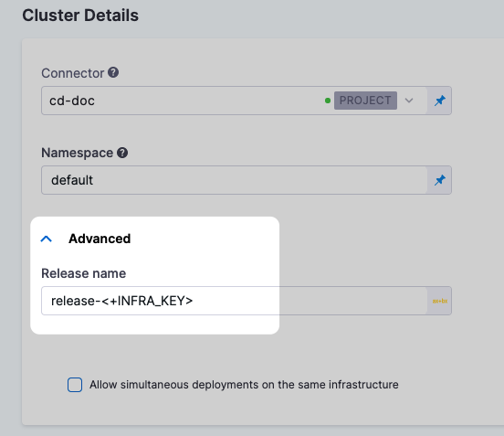Click the pin icon beside Namespace field
Screen dimensions: 504x436
[x=440, y=180]
